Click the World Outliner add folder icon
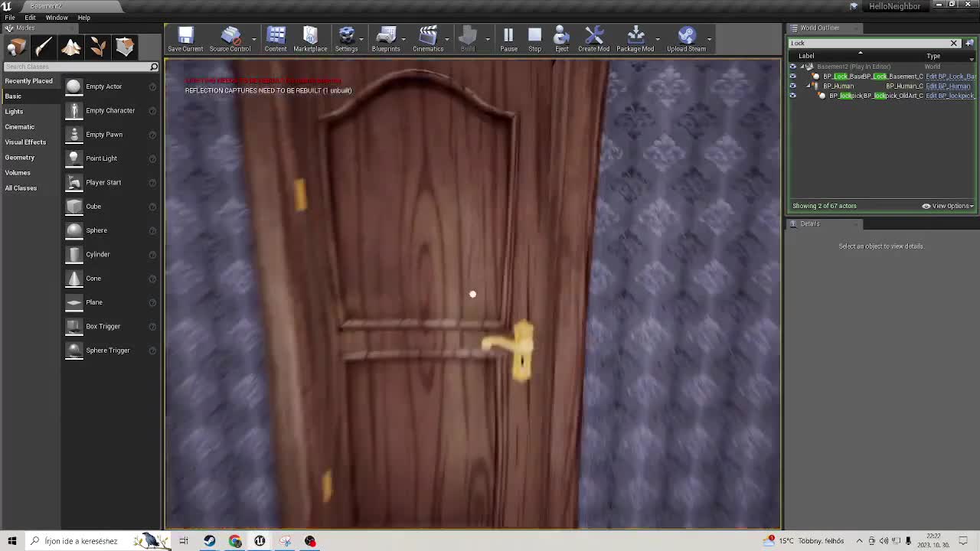This screenshot has height=551, width=980. click(969, 43)
